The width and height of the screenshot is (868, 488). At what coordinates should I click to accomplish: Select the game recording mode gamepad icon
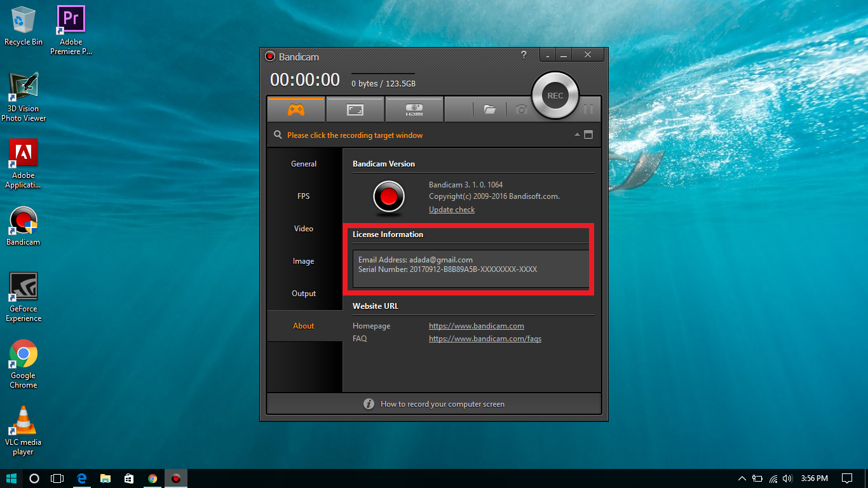[x=296, y=109]
